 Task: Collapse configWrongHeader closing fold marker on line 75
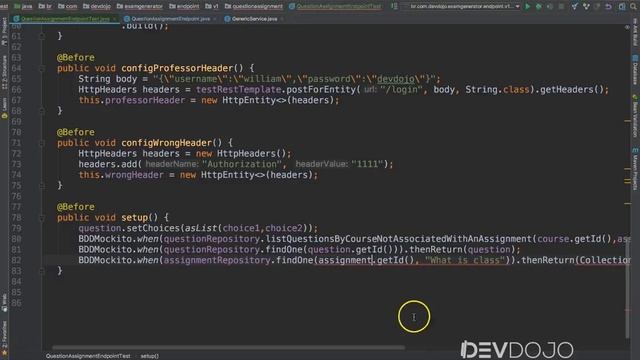(42, 186)
